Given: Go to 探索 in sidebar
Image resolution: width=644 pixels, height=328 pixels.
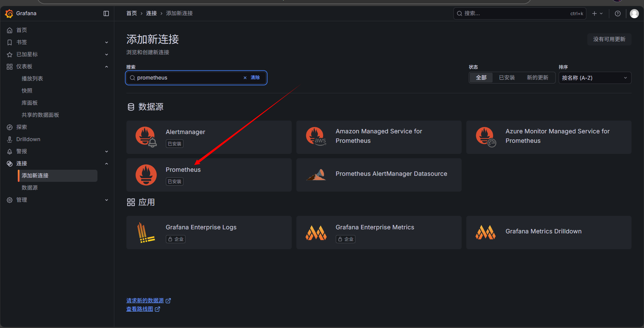Looking at the screenshot, I should point(22,127).
